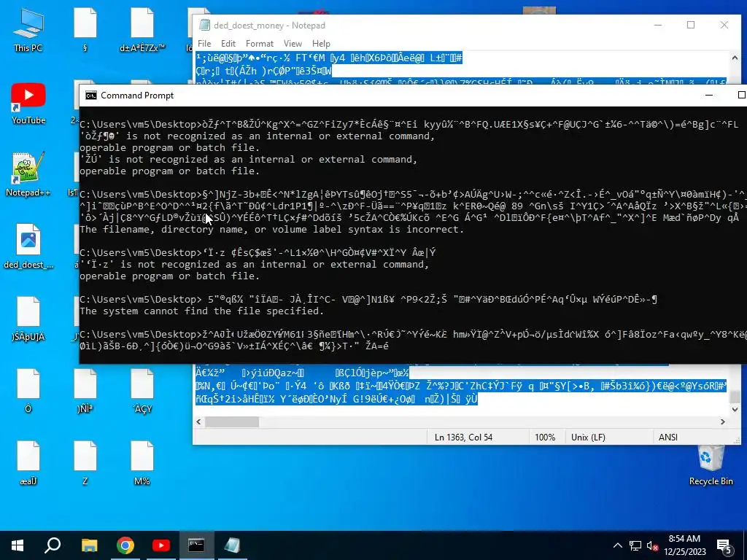747x560 pixels.
Task: Maximize the Notepad window
Action: pyautogui.click(x=691, y=26)
